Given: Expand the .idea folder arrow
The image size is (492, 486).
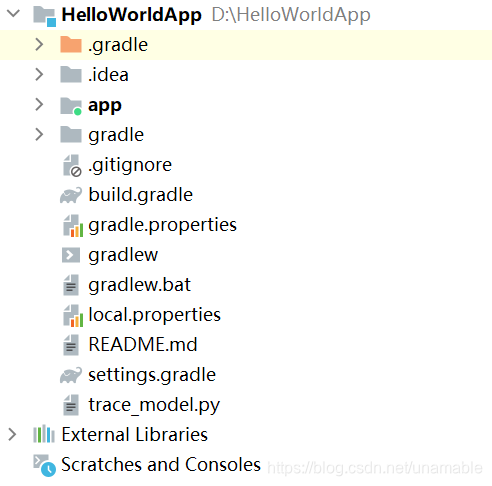Looking at the screenshot, I should point(39,74).
